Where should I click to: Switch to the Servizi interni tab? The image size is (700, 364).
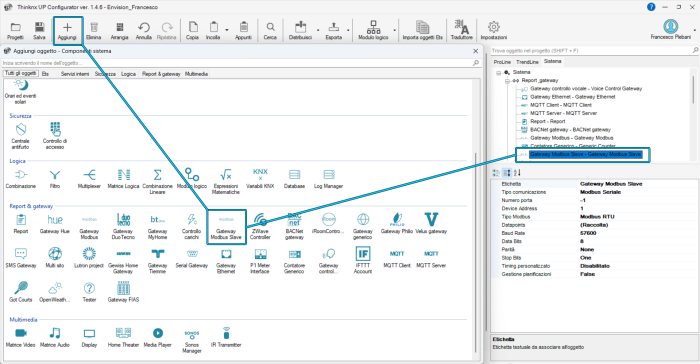75,74
